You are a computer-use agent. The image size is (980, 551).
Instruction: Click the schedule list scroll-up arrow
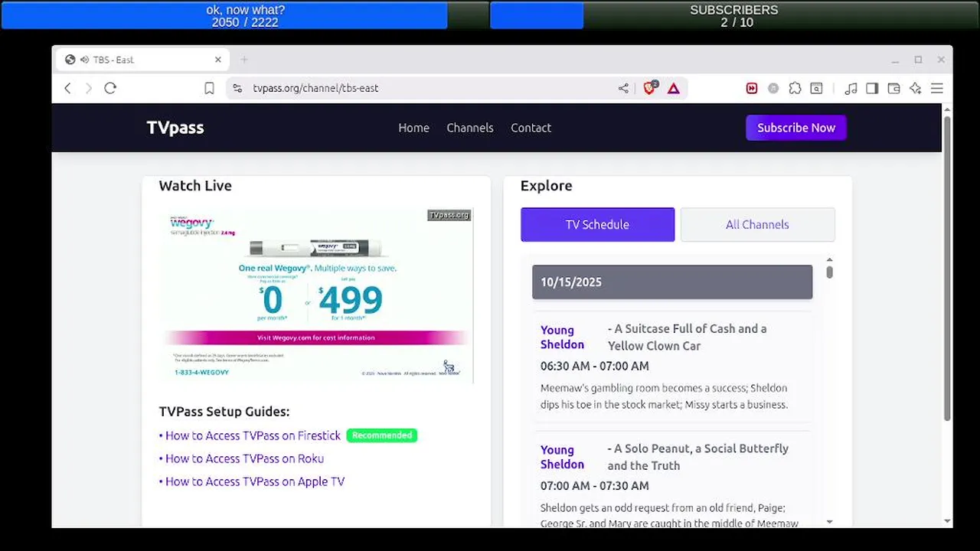829,260
